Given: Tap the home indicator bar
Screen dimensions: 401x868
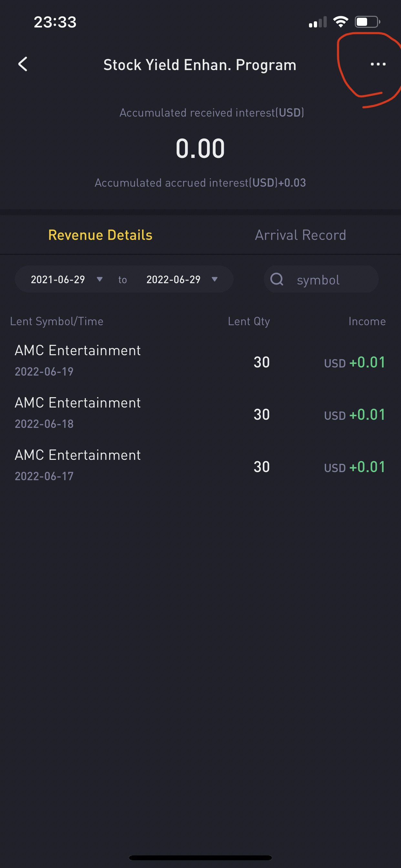Looking at the screenshot, I should click(200, 858).
